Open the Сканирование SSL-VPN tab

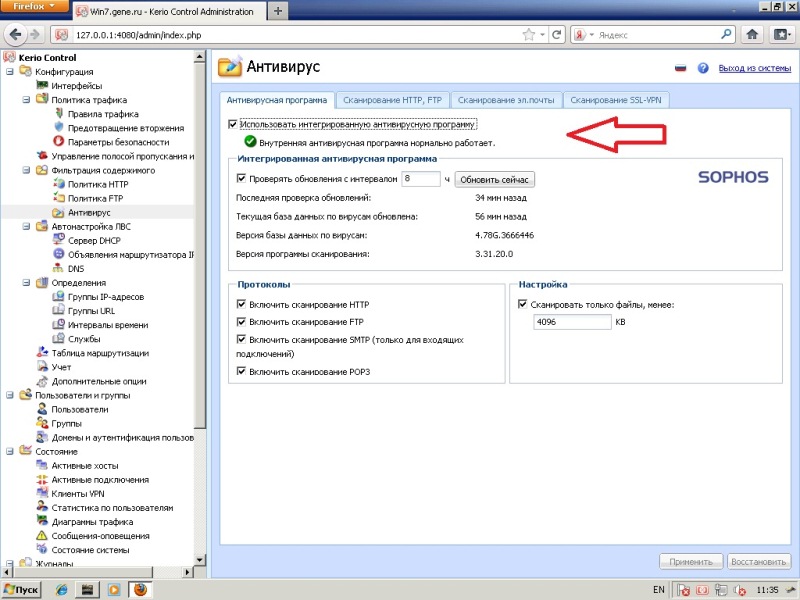(x=619, y=100)
